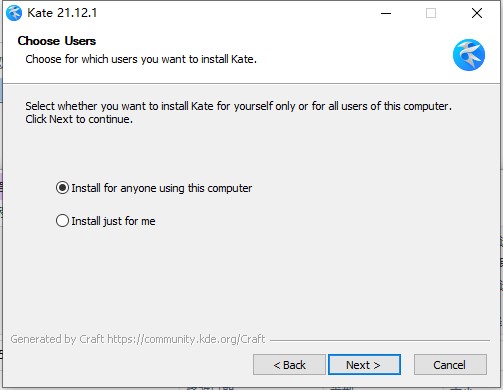This screenshot has height=390, width=503.
Task: Click the 'Choose Users' heading
Action: tap(57, 41)
